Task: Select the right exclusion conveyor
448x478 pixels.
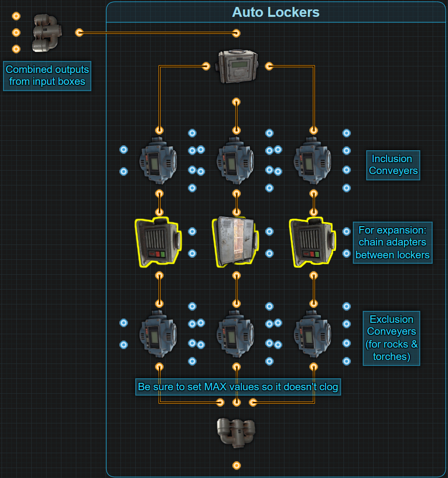Action: 313,334
